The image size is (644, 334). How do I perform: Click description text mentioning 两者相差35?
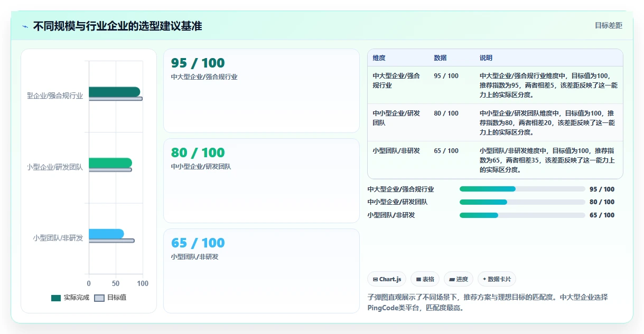(x=547, y=160)
